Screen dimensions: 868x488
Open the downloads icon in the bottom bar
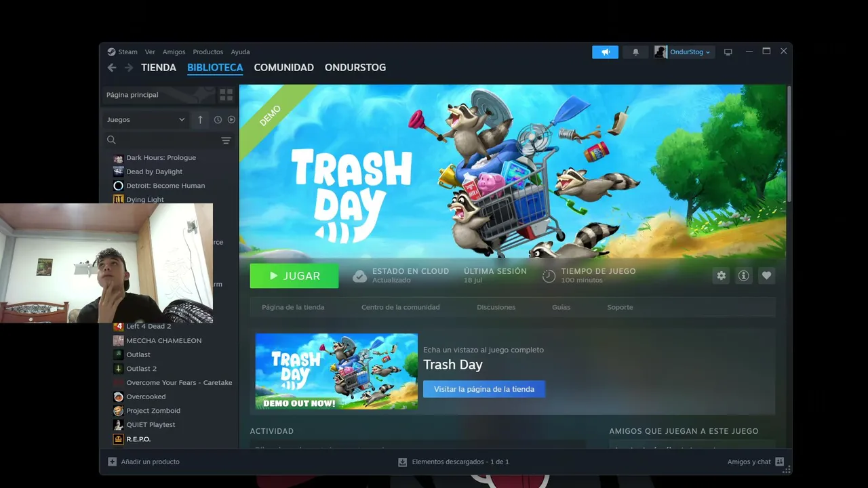(x=402, y=462)
